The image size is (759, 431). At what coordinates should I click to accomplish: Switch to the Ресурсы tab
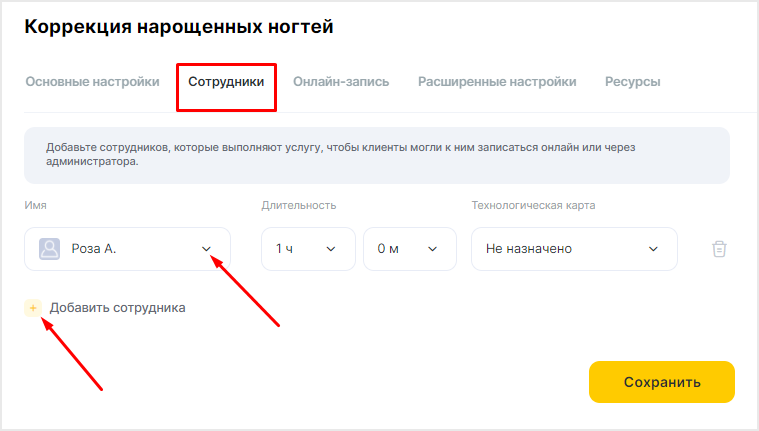click(x=633, y=81)
